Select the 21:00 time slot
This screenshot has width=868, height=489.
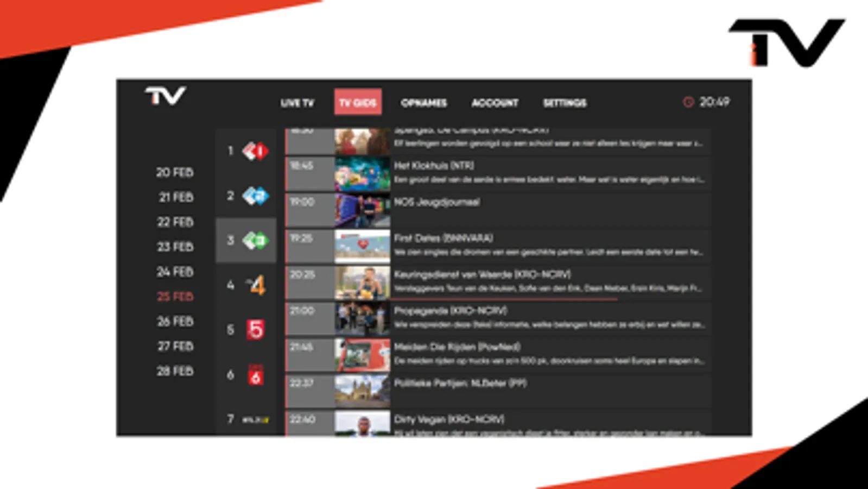click(x=310, y=318)
